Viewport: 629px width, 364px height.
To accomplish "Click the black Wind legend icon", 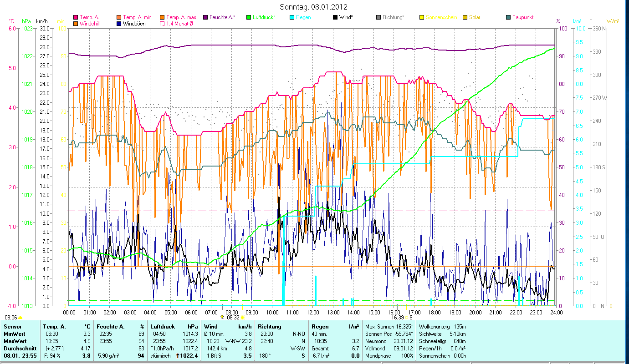I will [335, 17].
